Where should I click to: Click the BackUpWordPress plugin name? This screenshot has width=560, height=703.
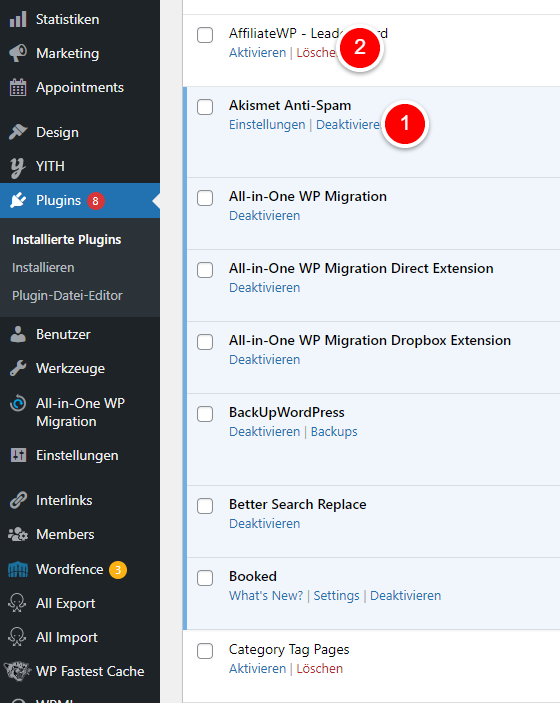[x=287, y=412]
